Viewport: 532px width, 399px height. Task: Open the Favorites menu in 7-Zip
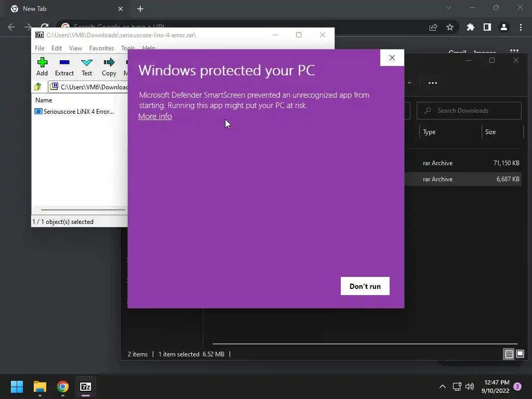pos(101,48)
